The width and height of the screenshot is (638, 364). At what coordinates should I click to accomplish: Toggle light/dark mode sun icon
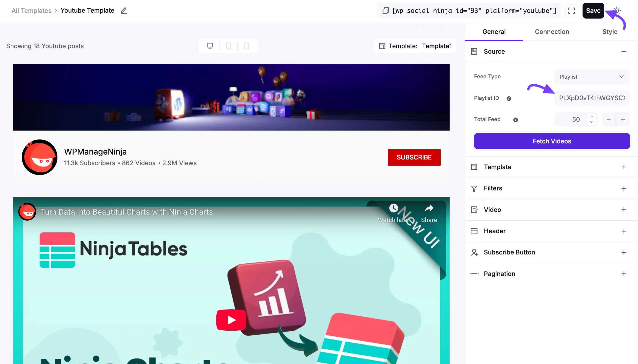[617, 10]
